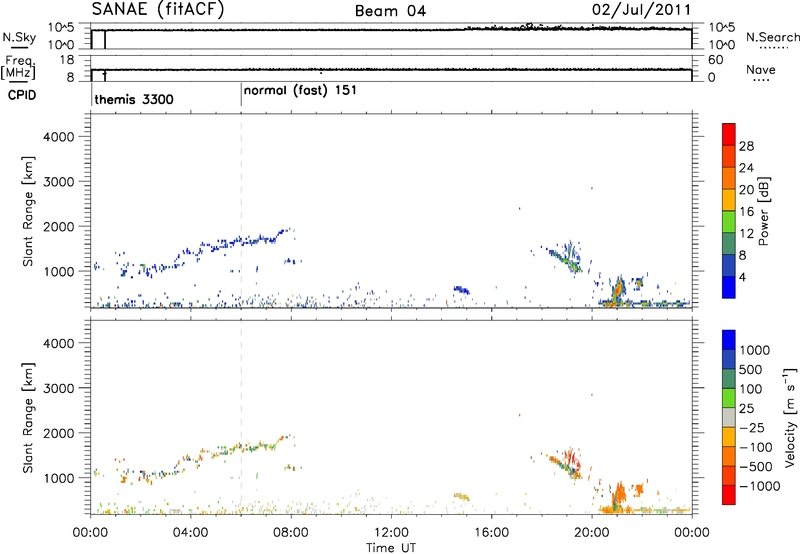Click the 16 tick on power colorbar
The image size is (800, 554).
746,212
